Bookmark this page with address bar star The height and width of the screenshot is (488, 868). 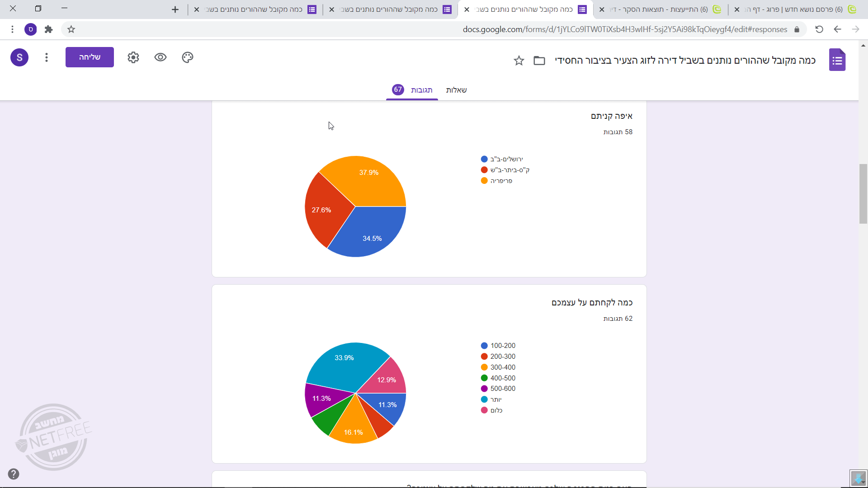click(71, 29)
